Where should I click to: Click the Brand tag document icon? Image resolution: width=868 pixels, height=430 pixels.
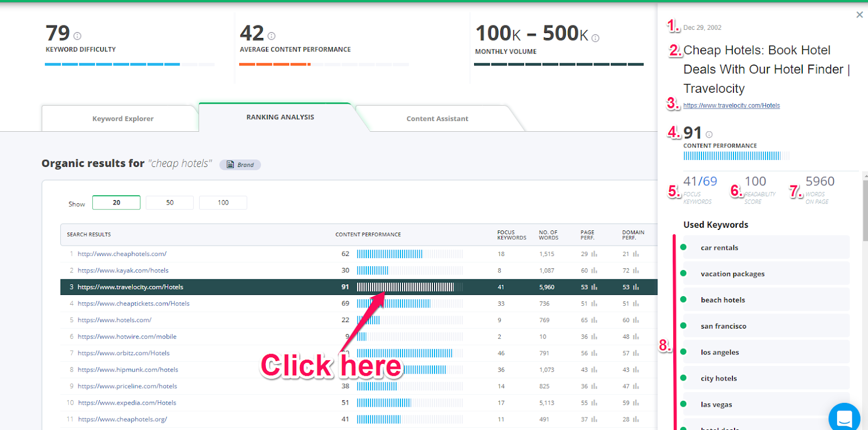[x=230, y=165]
